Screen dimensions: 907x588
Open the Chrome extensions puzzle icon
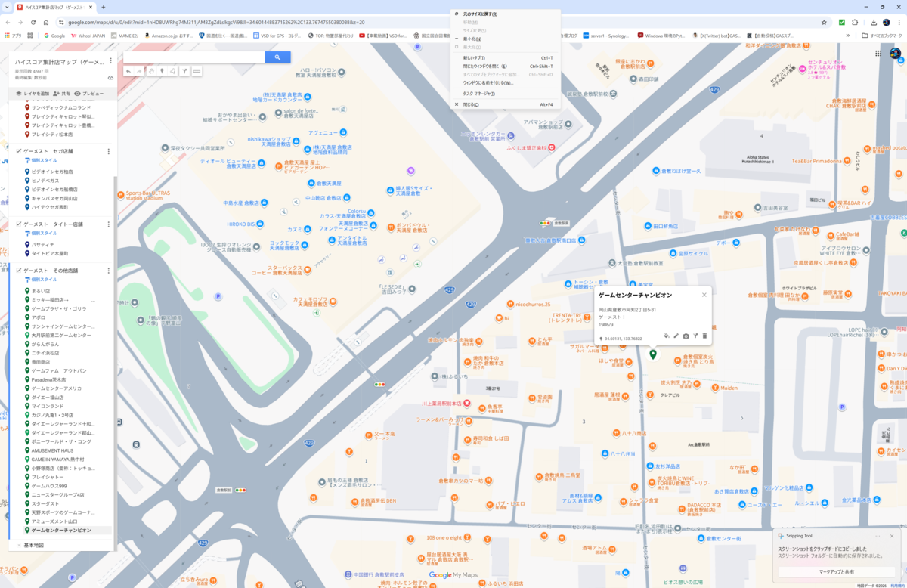(856, 22)
